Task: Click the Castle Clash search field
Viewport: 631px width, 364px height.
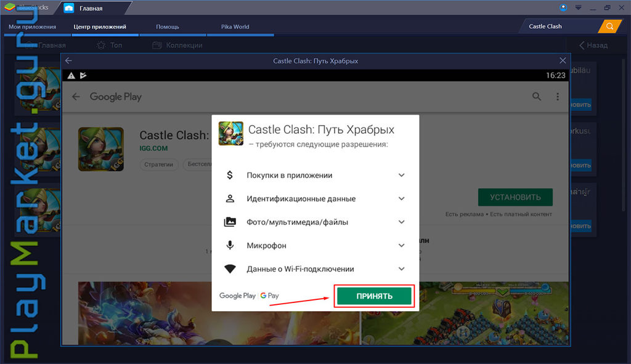Action: pos(561,26)
